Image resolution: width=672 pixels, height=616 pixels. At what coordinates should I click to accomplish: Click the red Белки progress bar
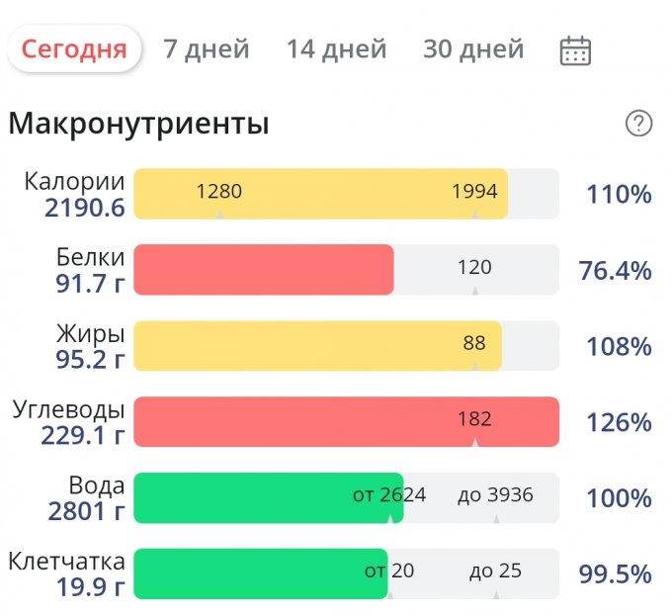tap(263, 270)
